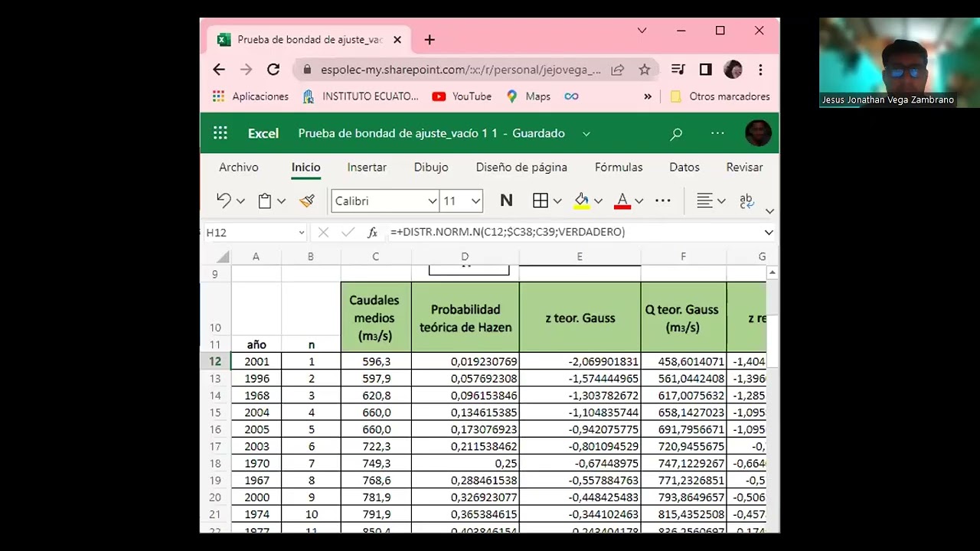Switch to the Insertar tab
980x551 pixels.
367,167
